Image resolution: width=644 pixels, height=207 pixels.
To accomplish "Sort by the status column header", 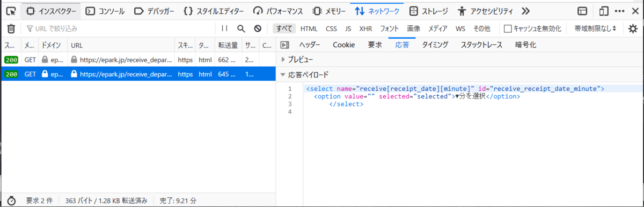I will click(x=11, y=45).
